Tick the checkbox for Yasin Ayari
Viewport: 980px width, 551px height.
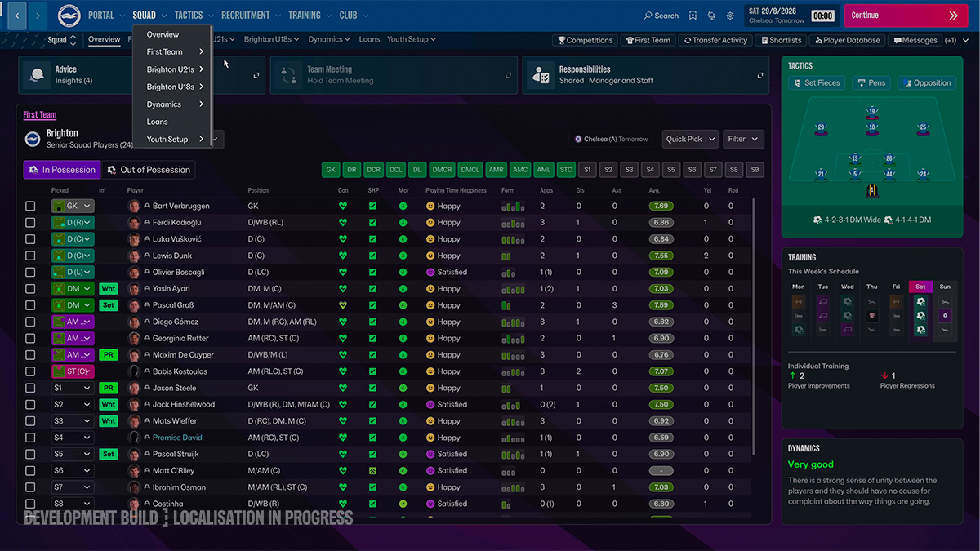pos(30,289)
